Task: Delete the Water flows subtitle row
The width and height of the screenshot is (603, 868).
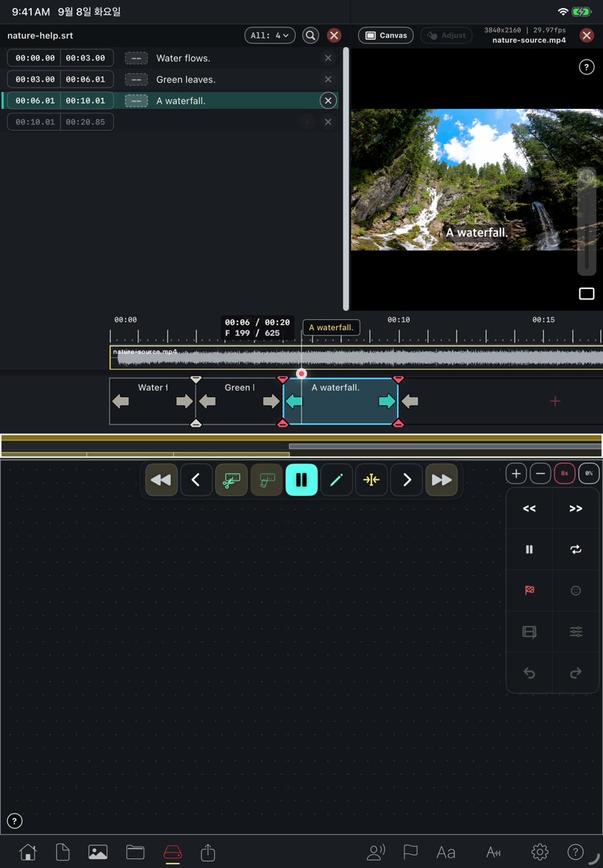Action: (328, 58)
